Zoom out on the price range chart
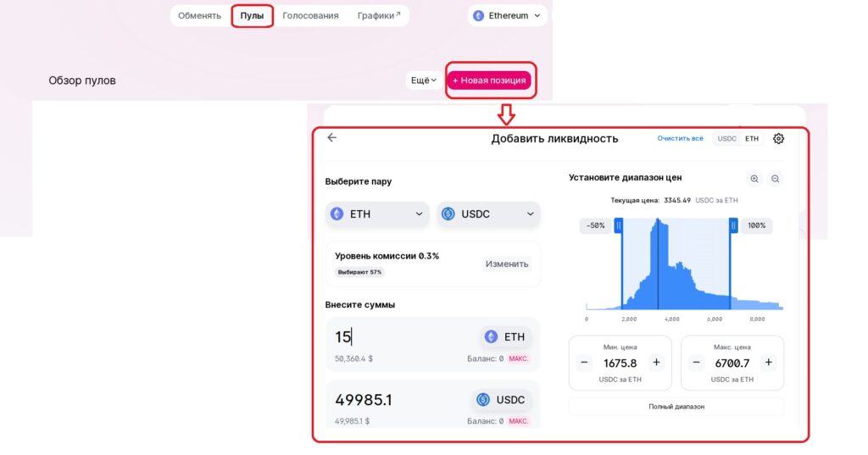Screen dimensions: 868x455 [775, 179]
